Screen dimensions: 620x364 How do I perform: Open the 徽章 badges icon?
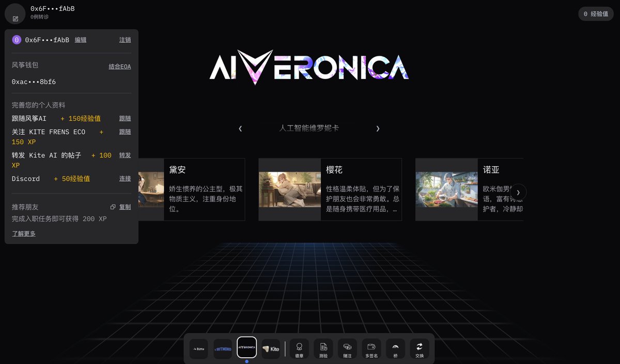coord(299,349)
